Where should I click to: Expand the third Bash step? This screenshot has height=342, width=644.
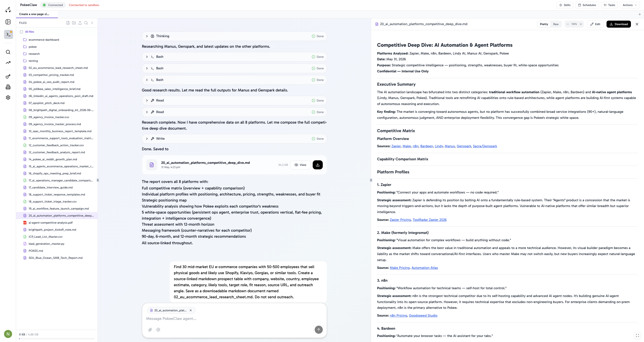(x=234, y=80)
